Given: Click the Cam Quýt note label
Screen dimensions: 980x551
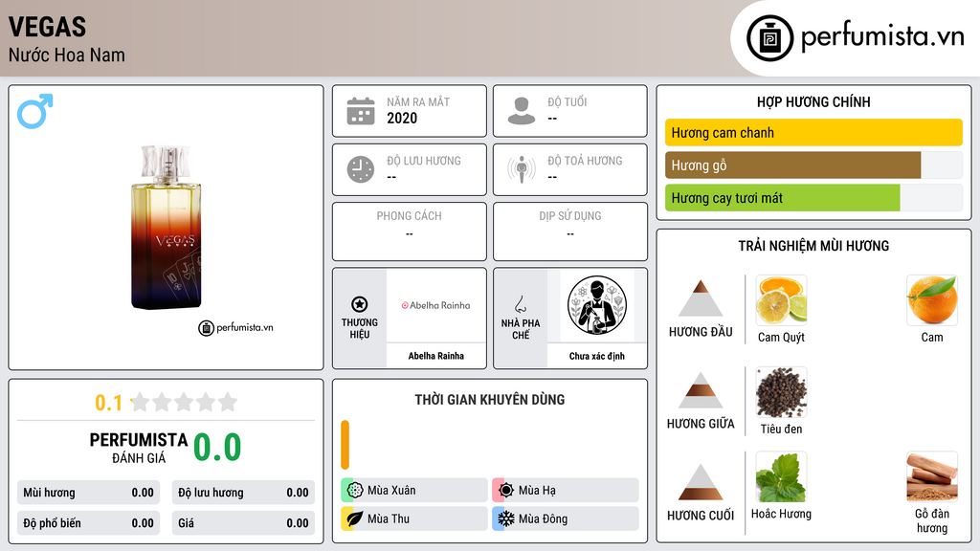Looking at the screenshot, I should tap(781, 338).
